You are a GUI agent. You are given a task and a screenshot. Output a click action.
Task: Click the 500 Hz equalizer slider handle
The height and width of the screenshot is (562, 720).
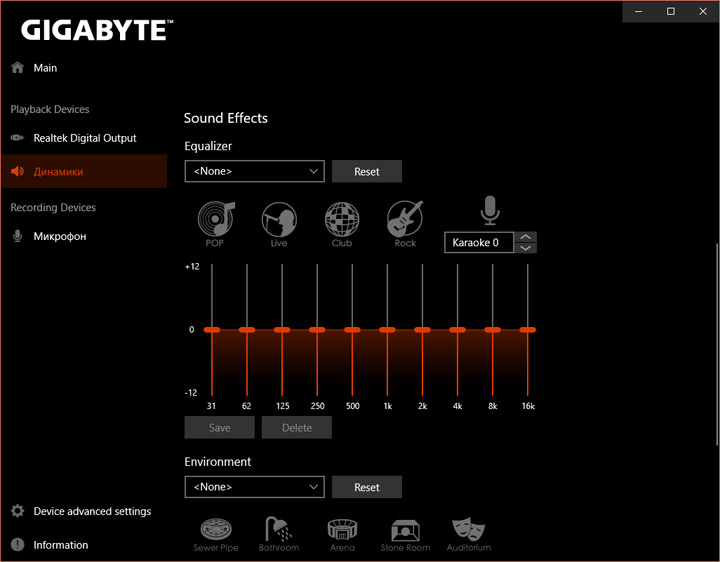tap(352, 330)
